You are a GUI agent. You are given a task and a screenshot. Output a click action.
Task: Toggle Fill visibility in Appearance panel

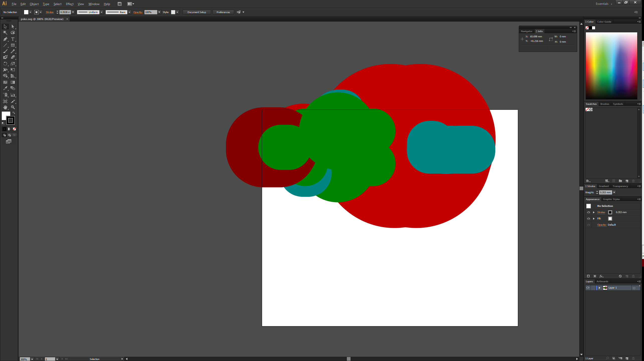pos(589,219)
